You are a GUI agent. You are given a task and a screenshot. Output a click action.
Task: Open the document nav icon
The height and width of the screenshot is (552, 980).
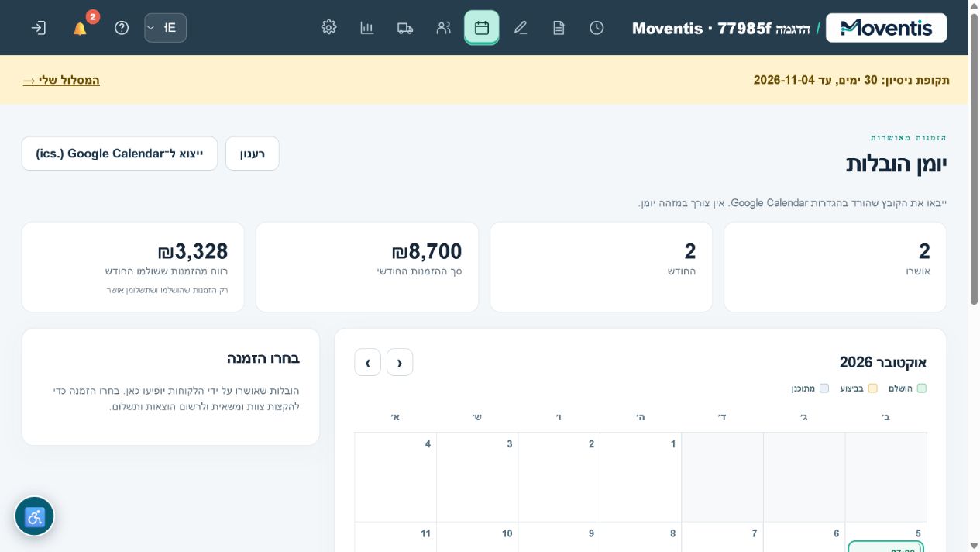(x=559, y=28)
